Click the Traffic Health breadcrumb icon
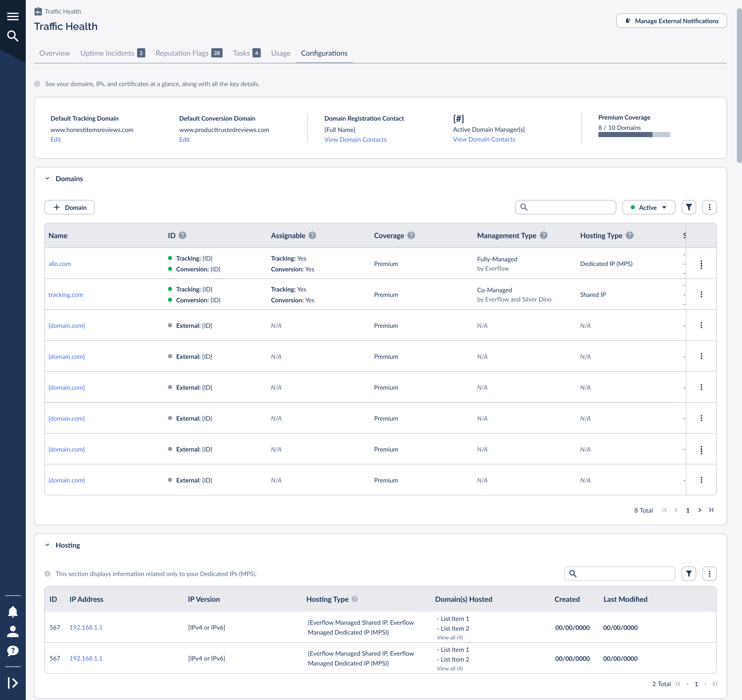Screen dimensions: 742x700 pos(38,12)
